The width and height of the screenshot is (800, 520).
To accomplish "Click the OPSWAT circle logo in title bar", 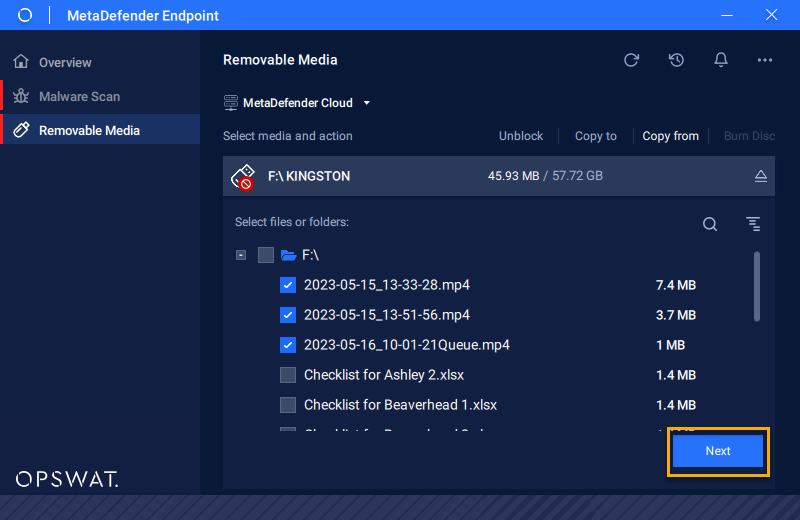I will click(x=24, y=15).
